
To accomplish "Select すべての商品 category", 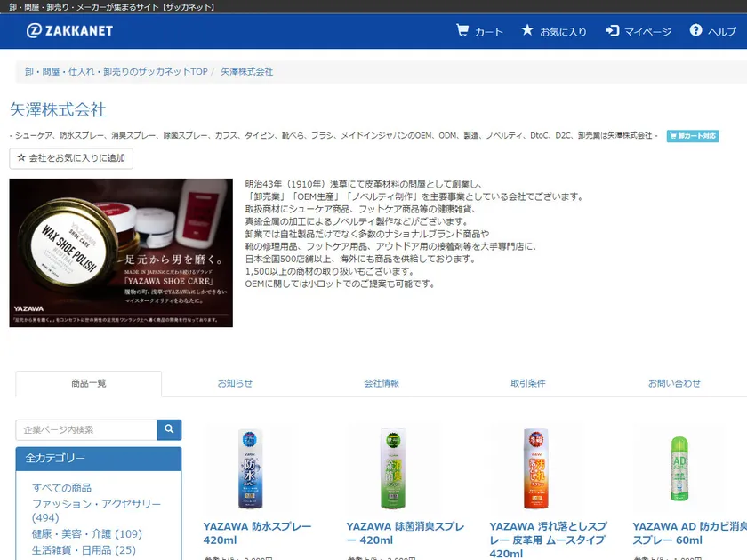I will tap(62, 488).
